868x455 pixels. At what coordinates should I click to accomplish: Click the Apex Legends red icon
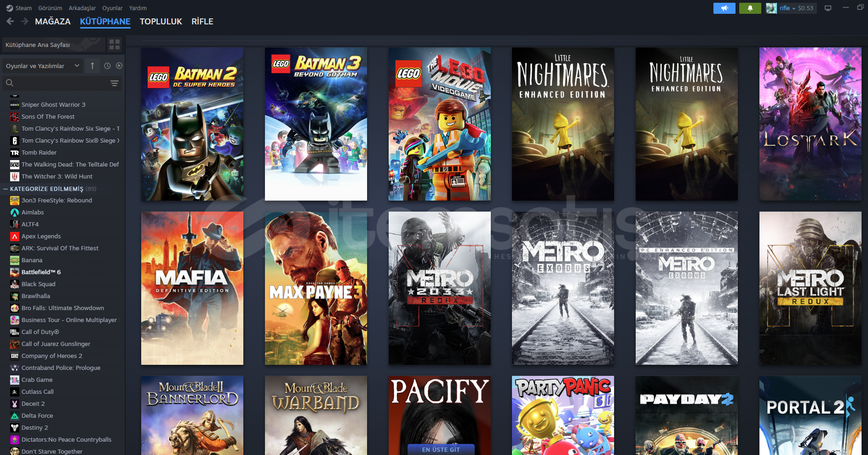pyautogui.click(x=15, y=236)
